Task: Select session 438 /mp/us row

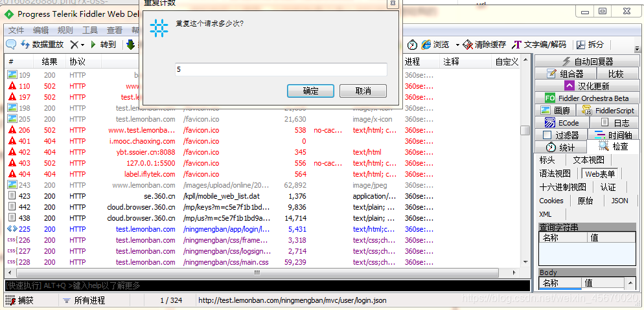Action: coord(263,218)
